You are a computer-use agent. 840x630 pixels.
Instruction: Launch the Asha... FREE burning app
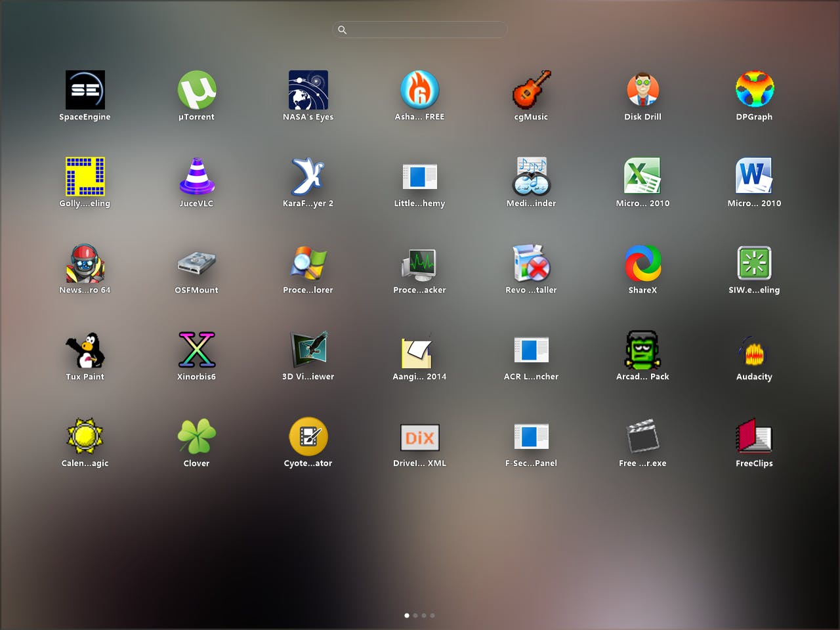tap(420, 90)
